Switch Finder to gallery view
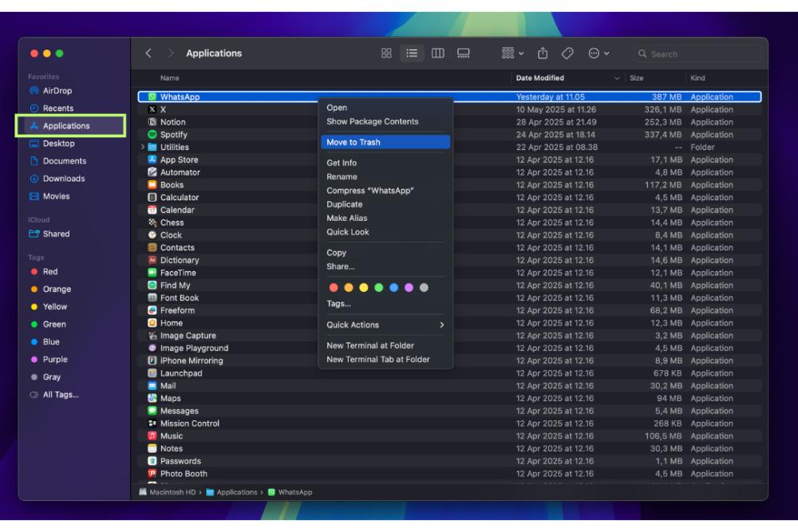Screen dimensions: 798x532 click(x=463, y=53)
